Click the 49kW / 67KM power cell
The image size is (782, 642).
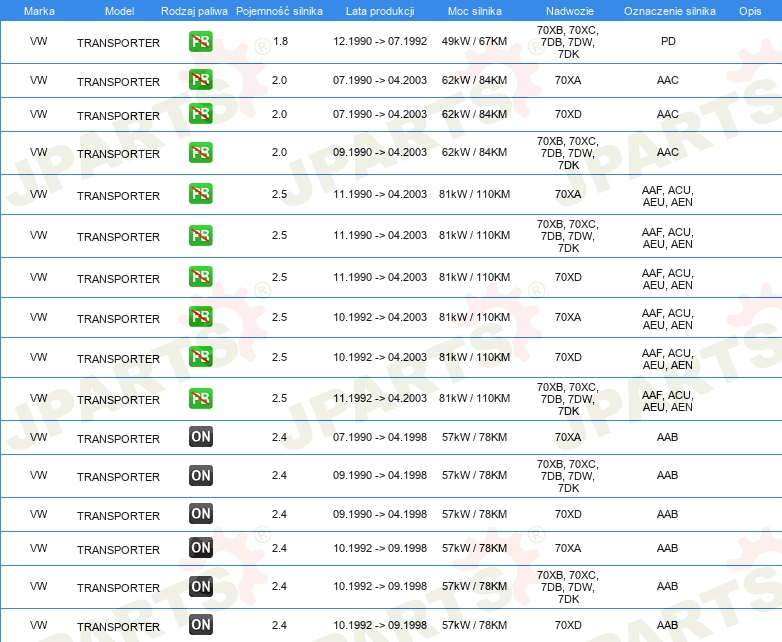pos(474,41)
